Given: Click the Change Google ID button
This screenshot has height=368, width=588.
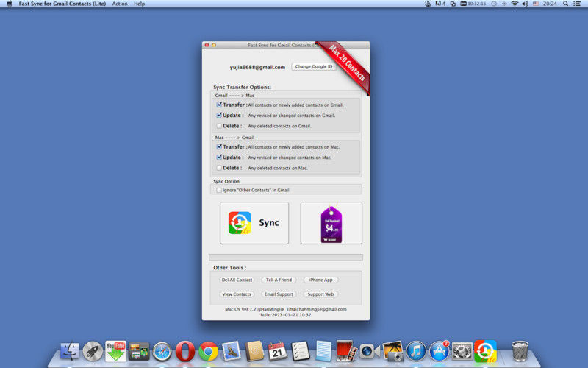Looking at the screenshot, I should click(314, 66).
